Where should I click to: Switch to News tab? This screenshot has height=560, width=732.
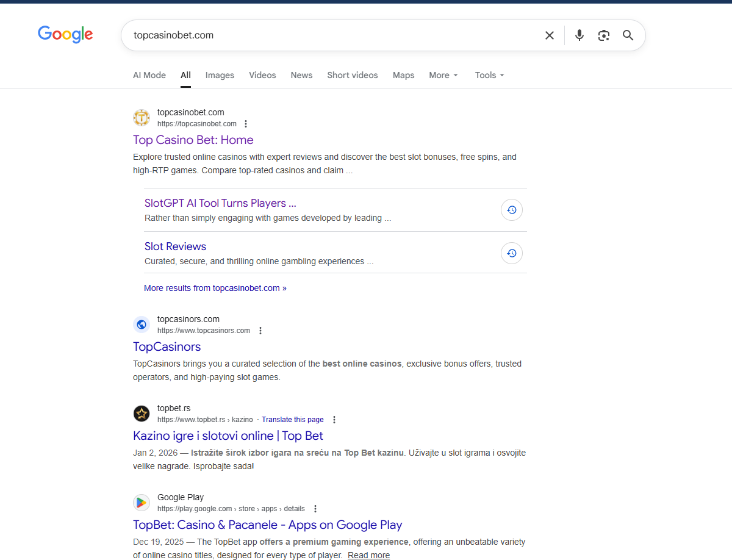pos(301,75)
